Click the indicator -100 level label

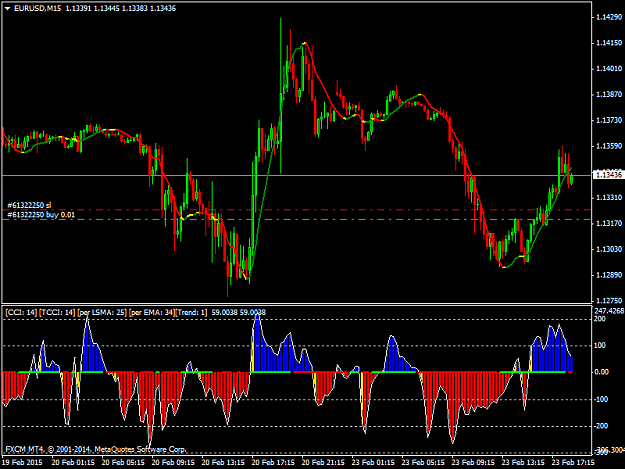point(601,399)
